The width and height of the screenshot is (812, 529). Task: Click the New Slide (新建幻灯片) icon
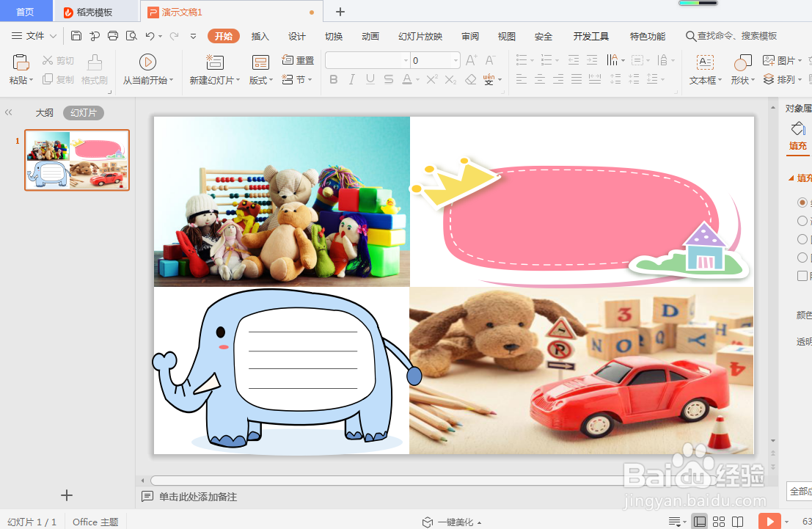(x=214, y=62)
